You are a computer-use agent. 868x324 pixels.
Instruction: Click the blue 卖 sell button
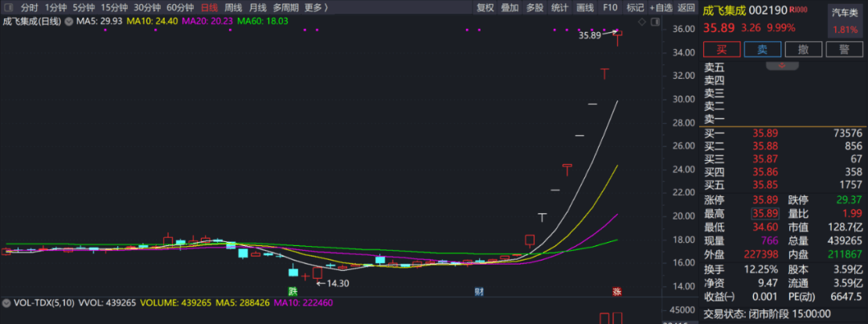pos(762,50)
